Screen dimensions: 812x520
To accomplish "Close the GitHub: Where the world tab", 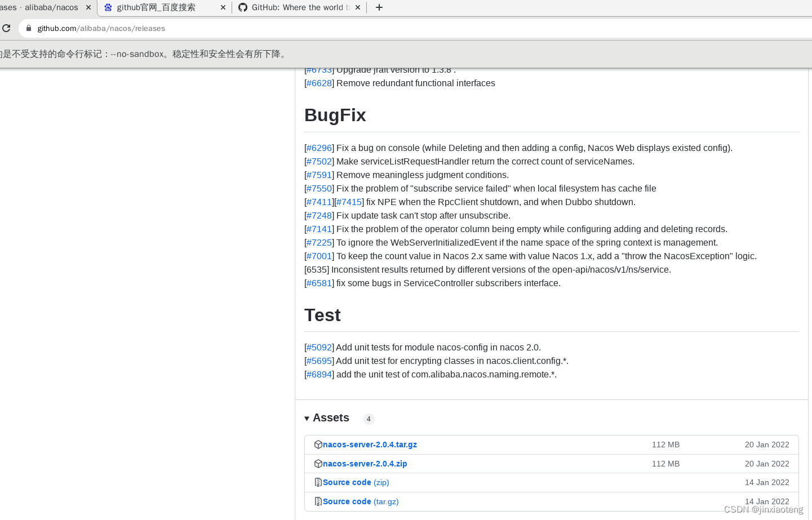I will [x=358, y=7].
